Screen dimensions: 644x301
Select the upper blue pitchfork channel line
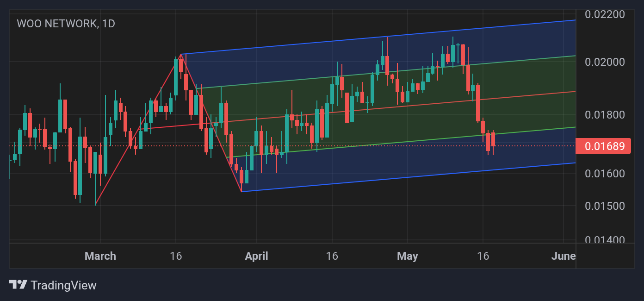click(x=379, y=37)
